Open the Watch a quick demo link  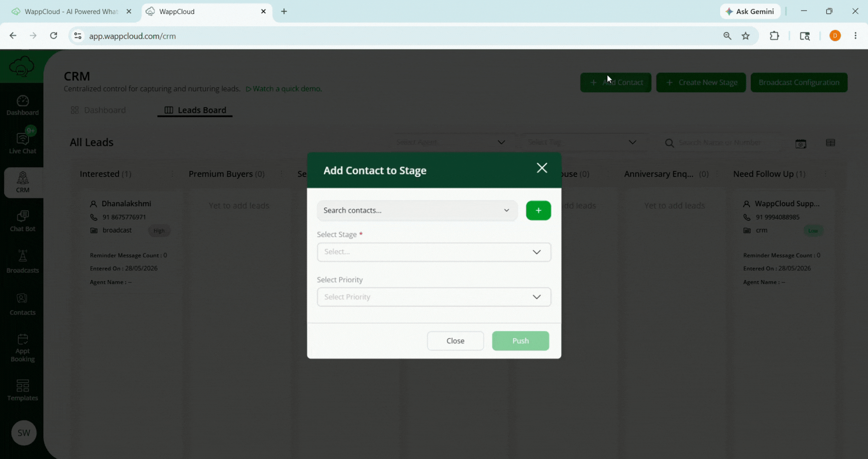[x=283, y=89]
